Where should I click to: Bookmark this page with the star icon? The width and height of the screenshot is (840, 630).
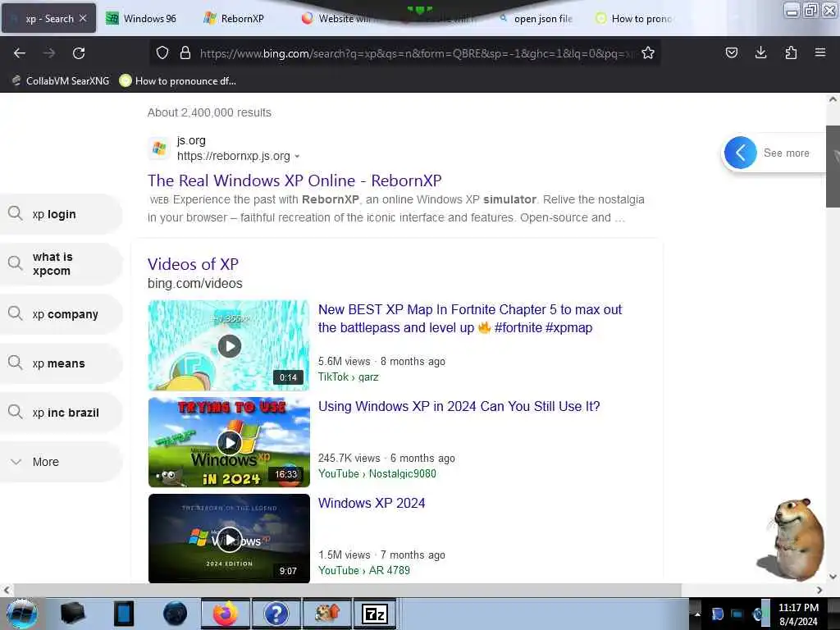coord(648,52)
